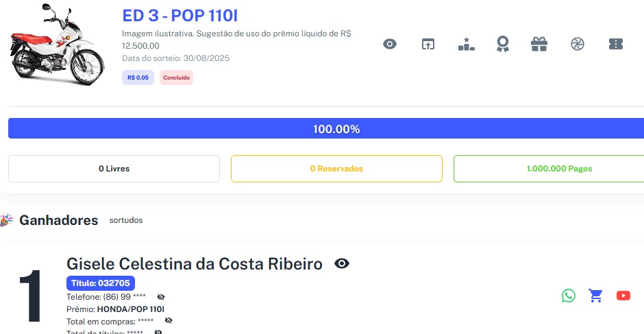Open the ranking podium icon
Screen dimensions: 644x334
pyautogui.click(x=466, y=44)
